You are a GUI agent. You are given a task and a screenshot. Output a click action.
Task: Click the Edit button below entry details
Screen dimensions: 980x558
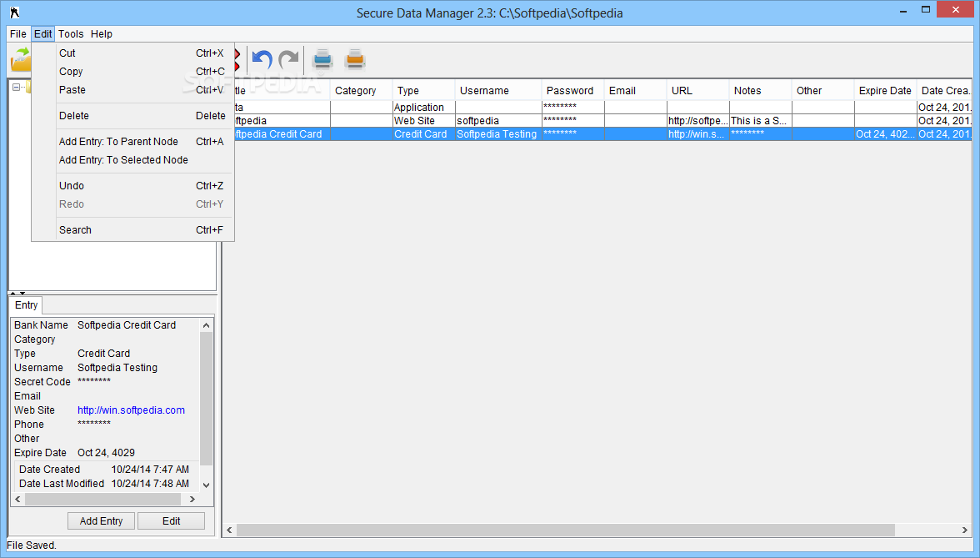coord(172,521)
